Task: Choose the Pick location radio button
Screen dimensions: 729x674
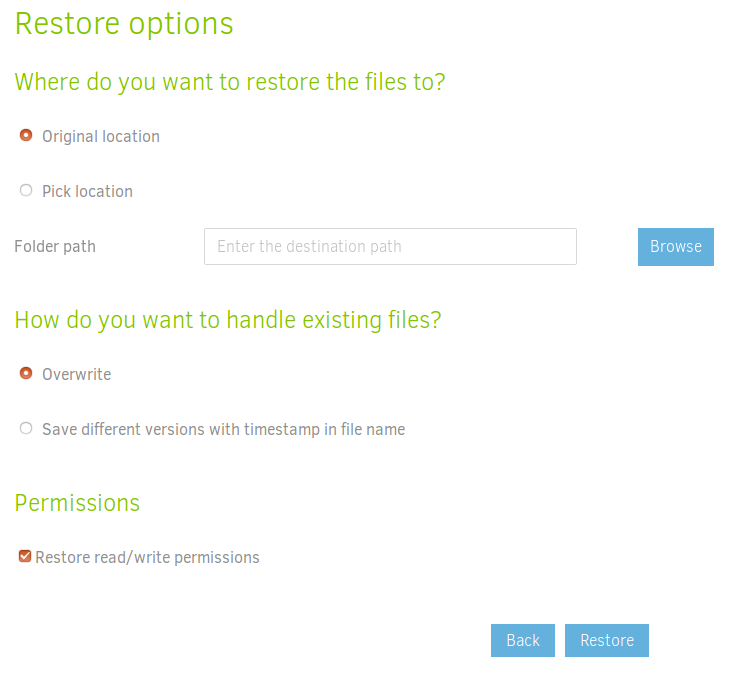Action: pyautogui.click(x=26, y=190)
